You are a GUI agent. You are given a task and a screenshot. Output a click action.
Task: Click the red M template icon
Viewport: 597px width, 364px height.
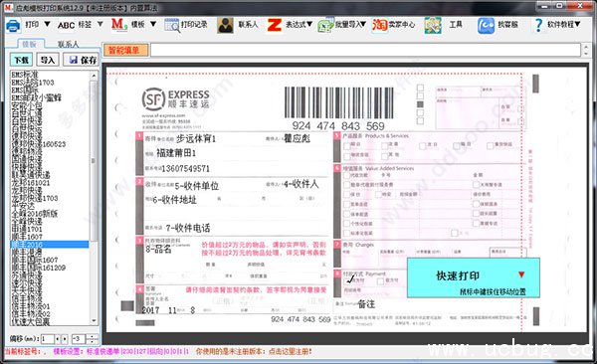pos(118,25)
